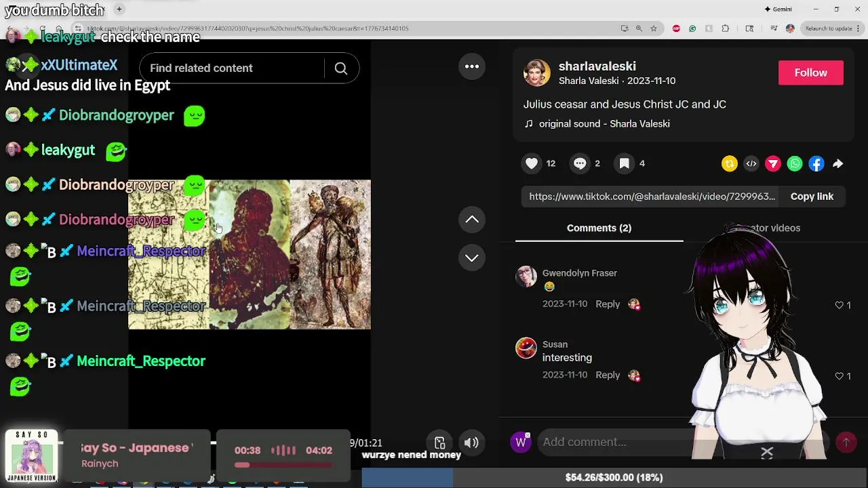Open Susan's commenter avatar
This screenshot has height=488, width=868.
pyautogui.click(x=526, y=348)
